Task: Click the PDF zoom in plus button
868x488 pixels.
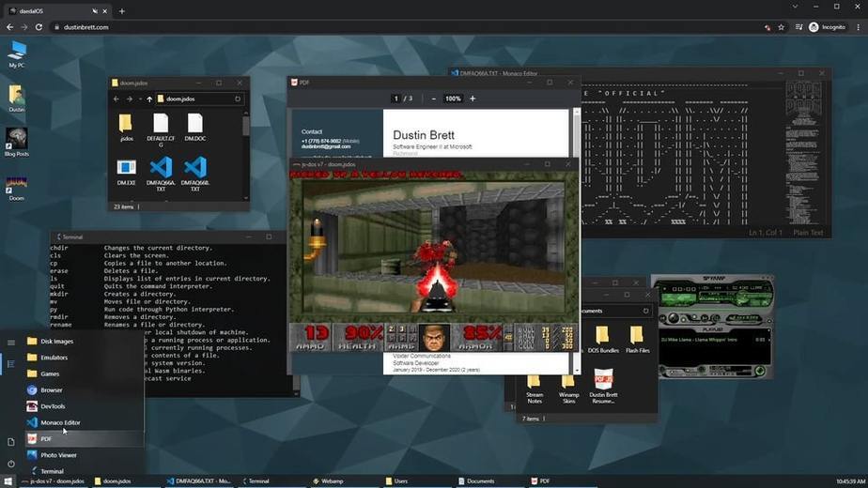Action: click(473, 99)
